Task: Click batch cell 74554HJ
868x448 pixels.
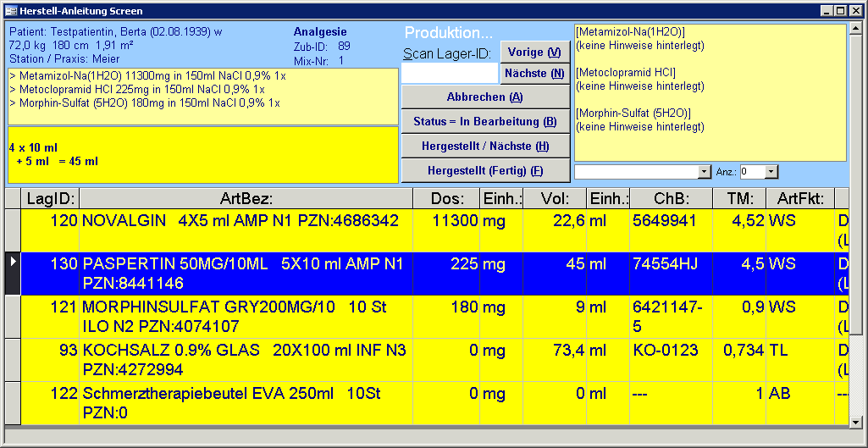Action: 671,274
